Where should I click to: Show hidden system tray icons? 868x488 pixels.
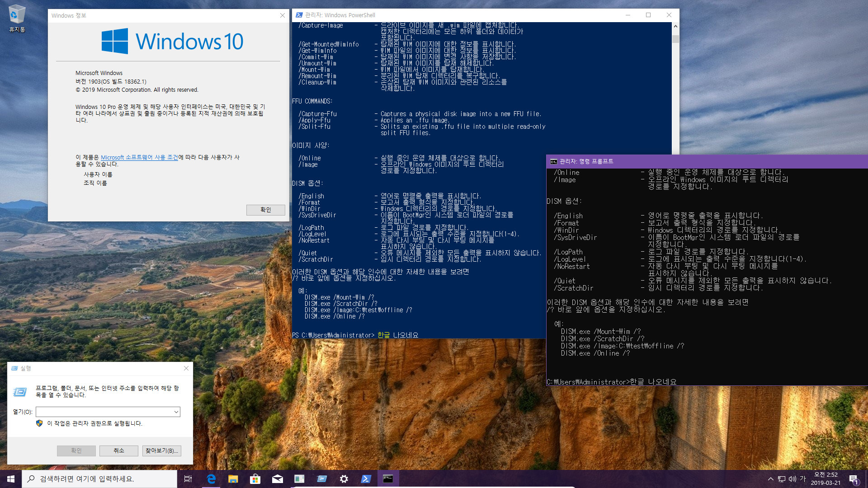click(770, 479)
